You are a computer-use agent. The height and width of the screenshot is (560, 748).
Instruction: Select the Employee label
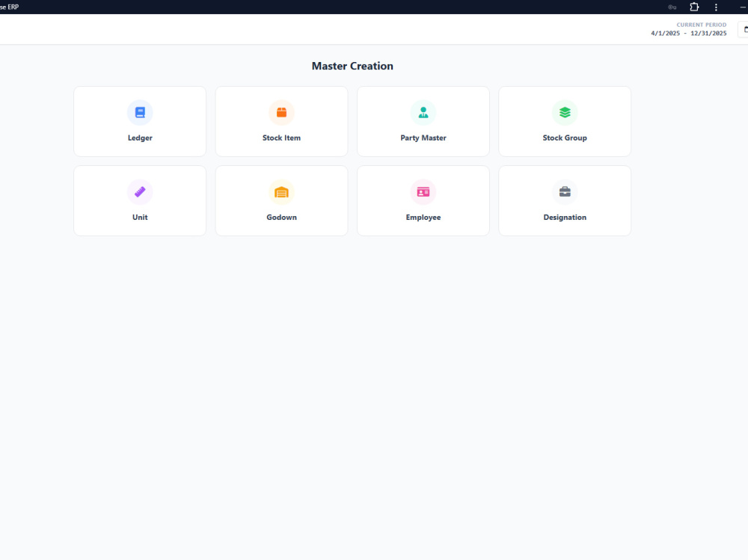click(423, 217)
